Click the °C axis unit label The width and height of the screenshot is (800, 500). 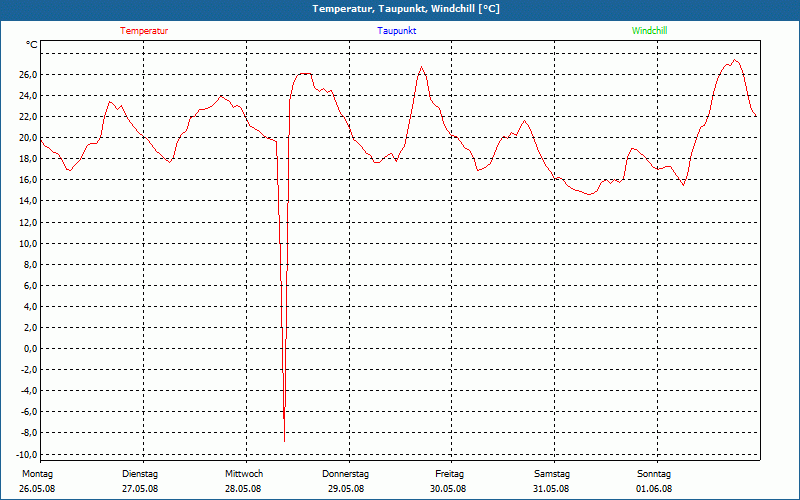coord(32,45)
